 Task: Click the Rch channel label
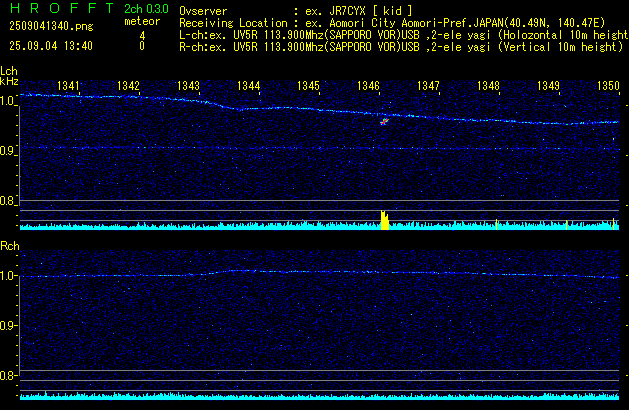click(x=10, y=246)
